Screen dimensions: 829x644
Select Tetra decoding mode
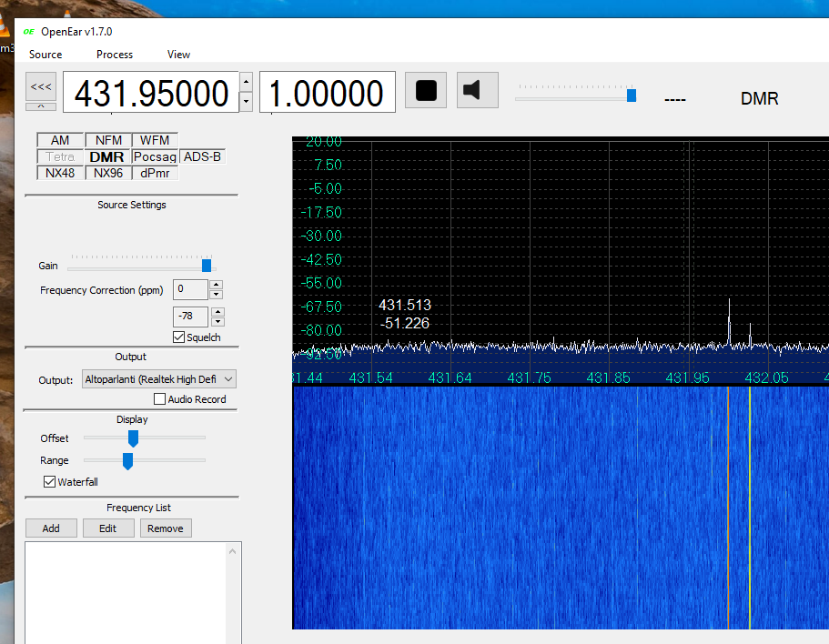tap(60, 156)
